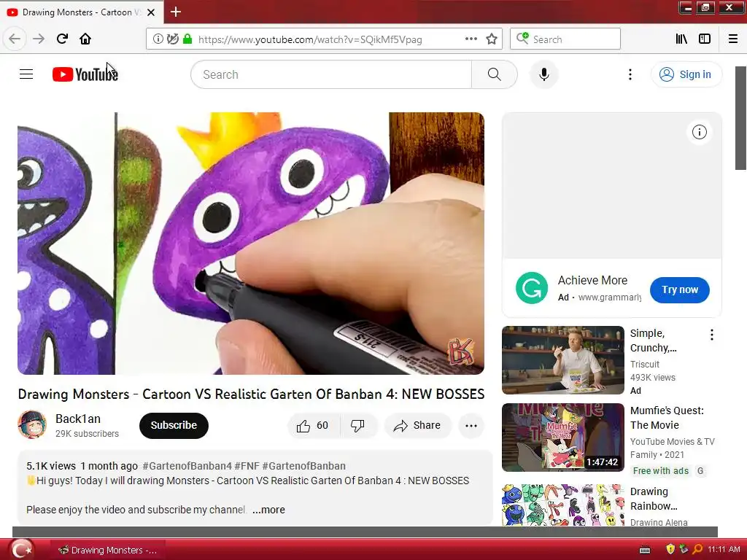Open menu for Simple, Crunchy ad video
The width and height of the screenshot is (747, 560).
pyautogui.click(x=711, y=335)
